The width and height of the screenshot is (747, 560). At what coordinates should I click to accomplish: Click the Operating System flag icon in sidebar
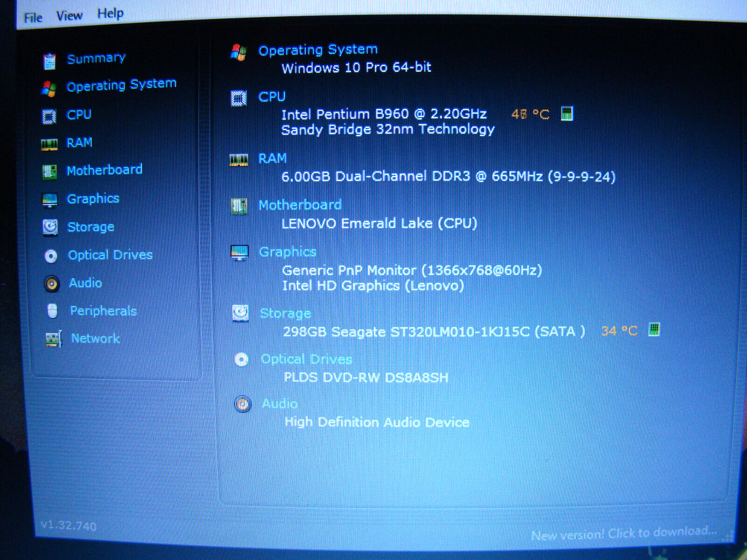tap(49, 88)
